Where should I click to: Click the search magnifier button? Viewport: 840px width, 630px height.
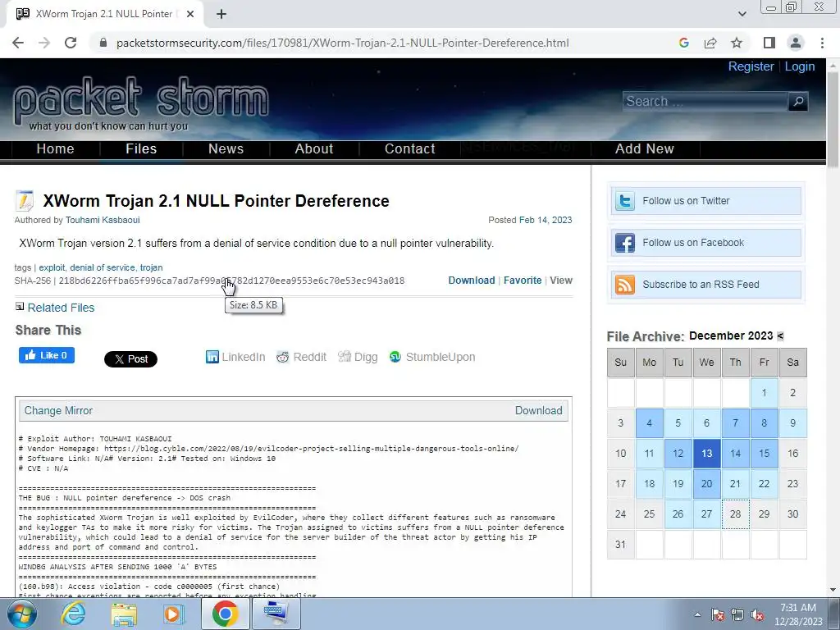797,101
